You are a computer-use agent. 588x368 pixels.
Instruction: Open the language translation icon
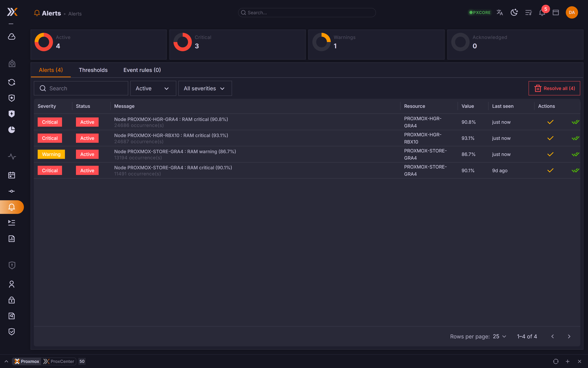coord(500,12)
